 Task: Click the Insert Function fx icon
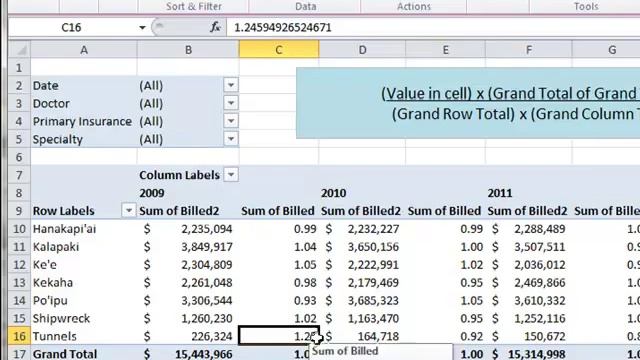click(215, 27)
